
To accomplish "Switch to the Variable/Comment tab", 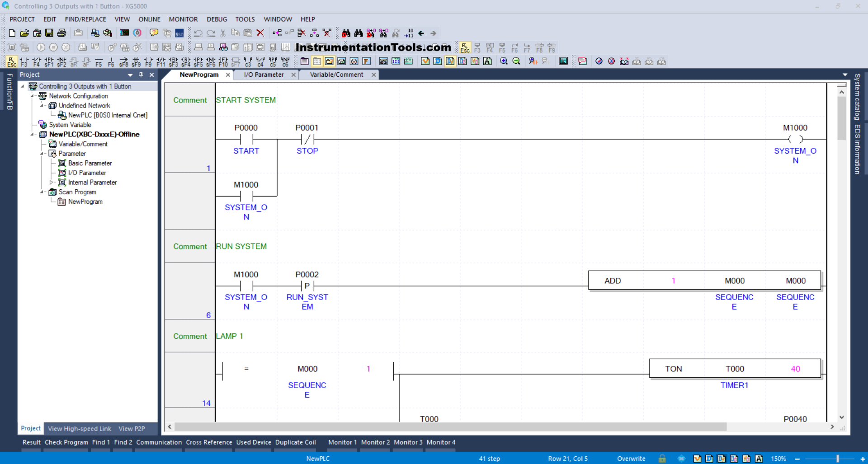I will 336,75.
